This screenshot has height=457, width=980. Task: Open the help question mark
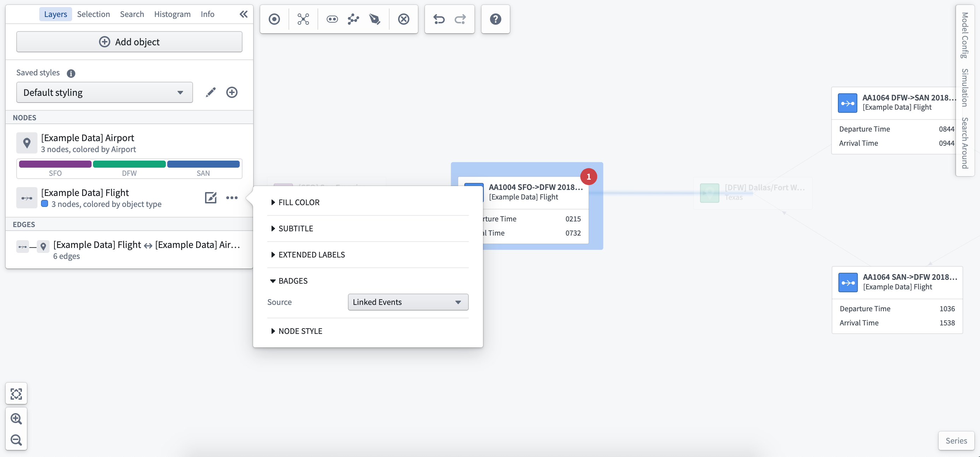[495, 19]
